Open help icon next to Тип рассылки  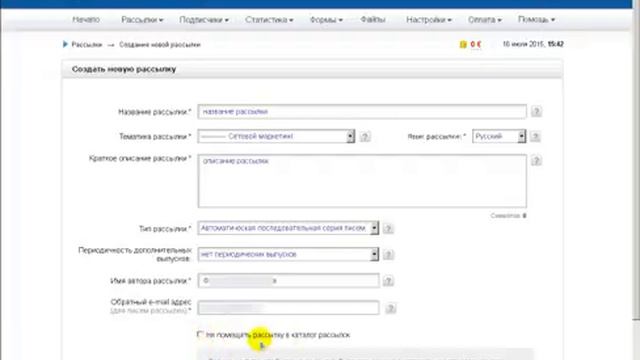[388, 229]
